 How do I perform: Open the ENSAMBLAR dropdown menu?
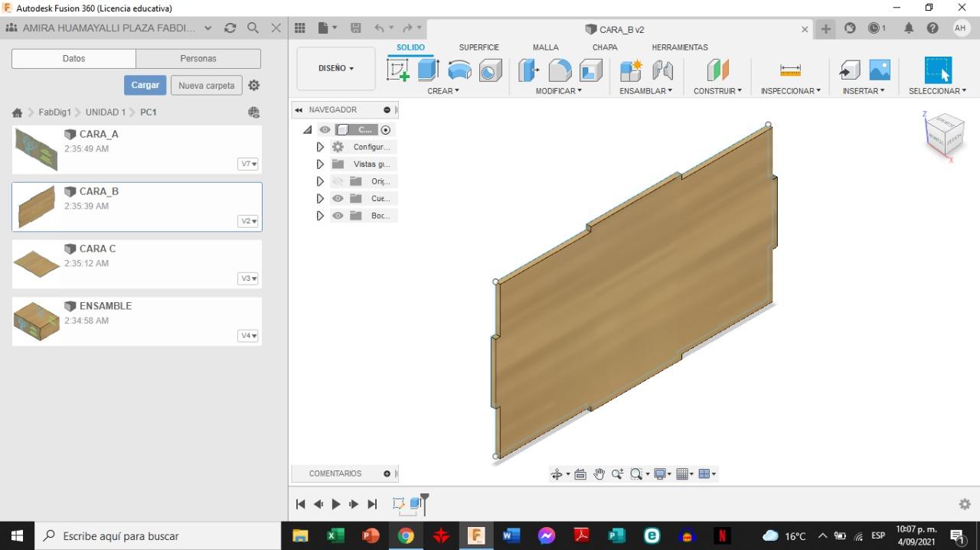click(x=646, y=91)
